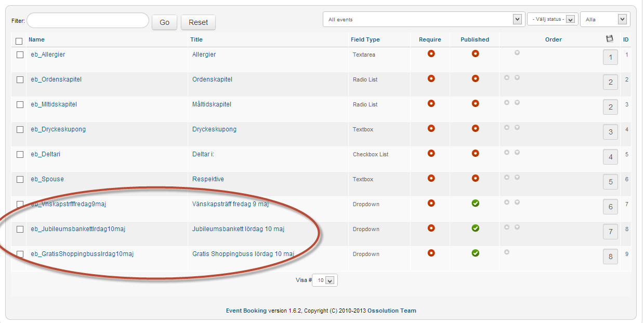Screen dimensions: 644x323
Task: Sort by the Field Type column header
Action: [x=365, y=39]
